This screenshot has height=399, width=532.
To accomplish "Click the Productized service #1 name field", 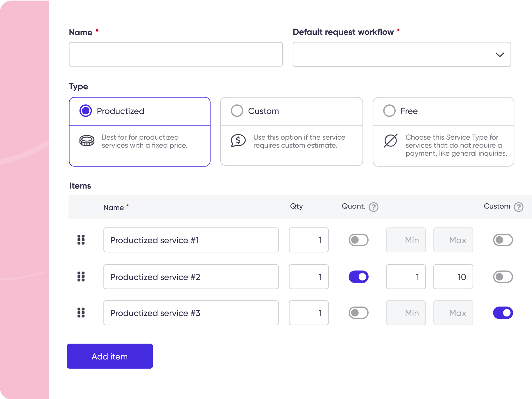I will click(191, 240).
